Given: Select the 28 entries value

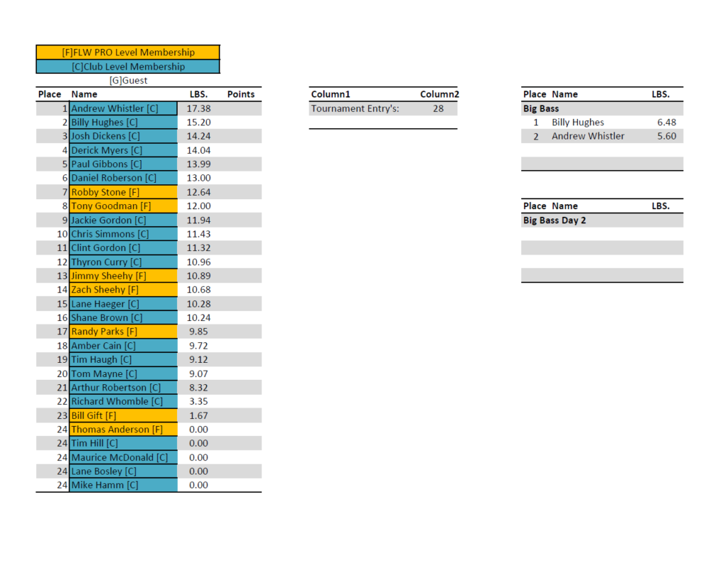Looking at the screenshot, I should coord(438,108).
